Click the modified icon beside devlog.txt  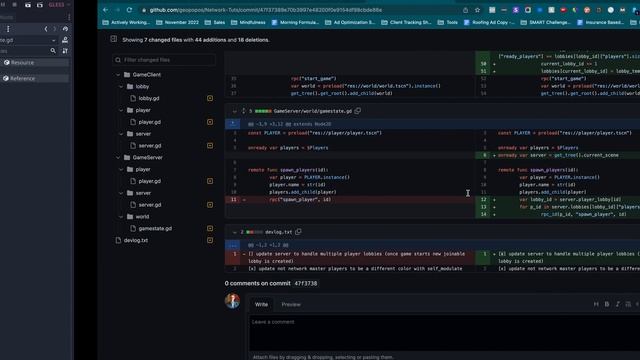(210, 240)
